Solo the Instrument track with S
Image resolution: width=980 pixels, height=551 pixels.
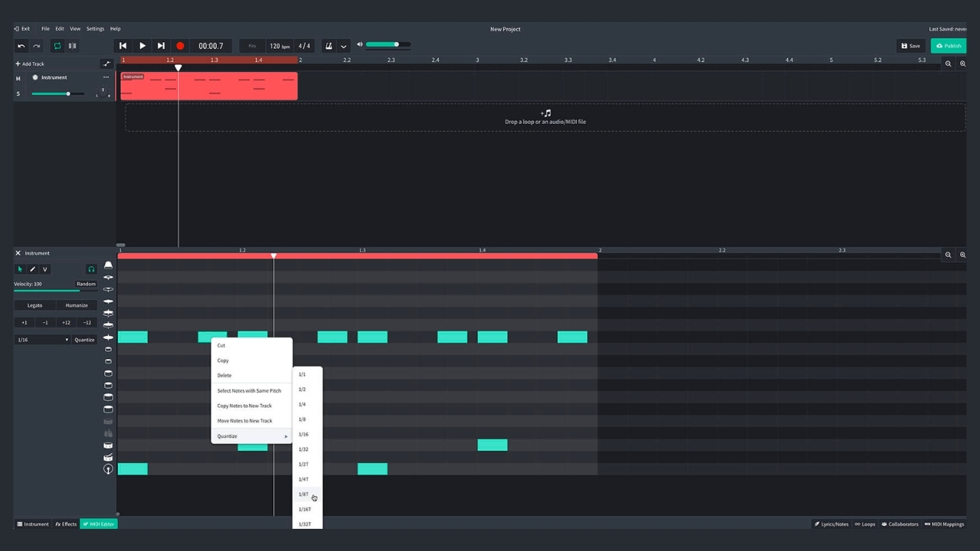coord(18,94)
